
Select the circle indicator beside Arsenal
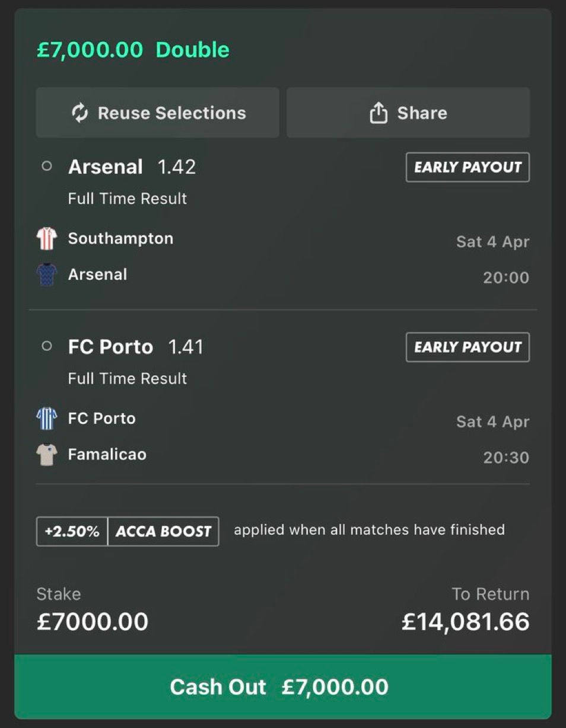click(x=47, y=167)
